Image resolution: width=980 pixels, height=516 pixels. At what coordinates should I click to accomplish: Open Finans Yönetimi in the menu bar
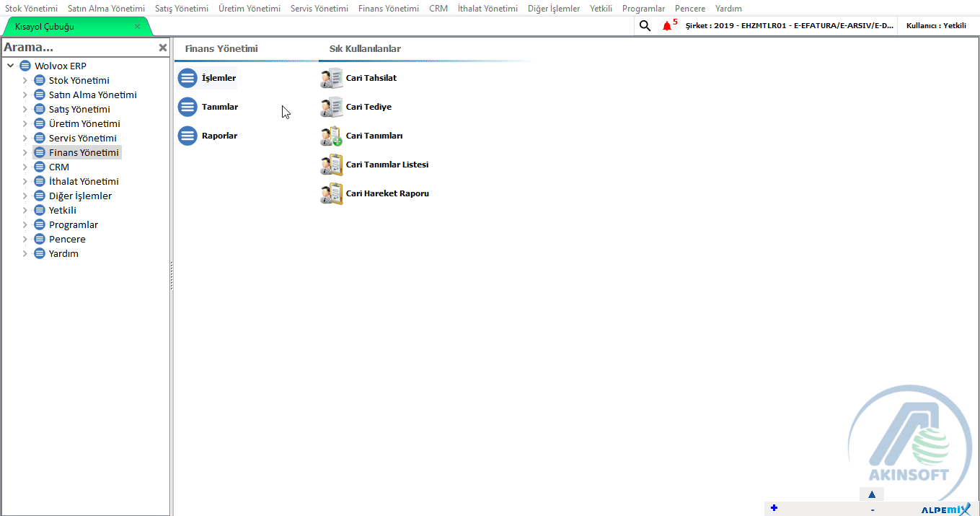coord(388,9)
